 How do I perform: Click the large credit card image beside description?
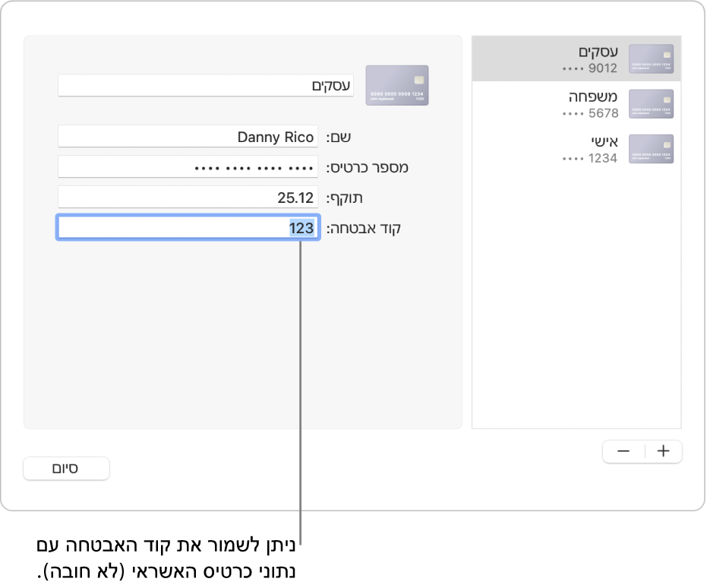(x=397, y=85)
